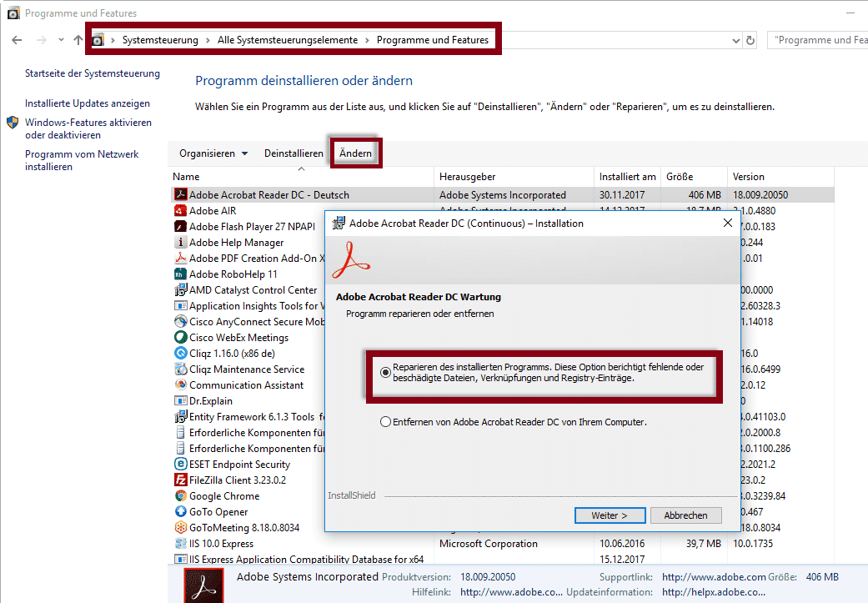Select Systemsteuerung in the breadcrumb
Image resolution: width=868 pixels, height=603 pixels.
pyautogui.click(x=160, y=40)
